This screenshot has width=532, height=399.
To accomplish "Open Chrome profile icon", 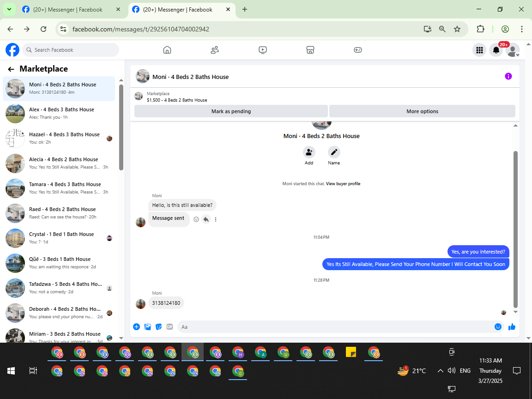I will [x=505, y=29].
